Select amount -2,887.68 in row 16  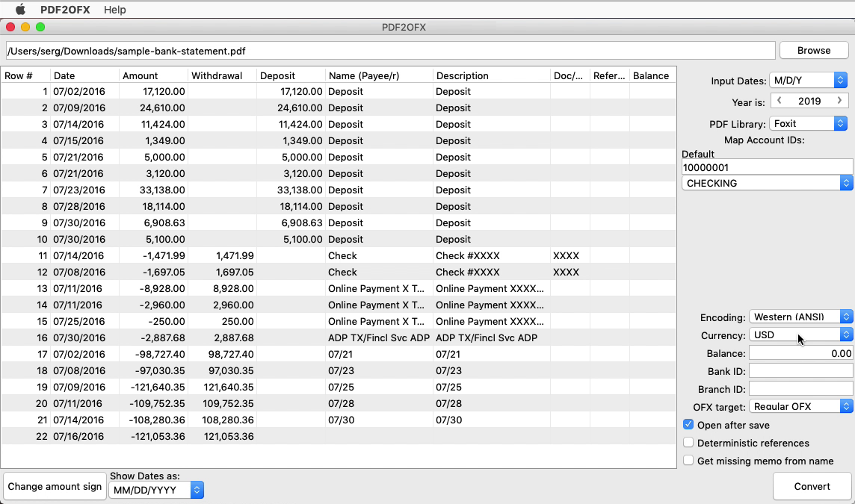153,337
